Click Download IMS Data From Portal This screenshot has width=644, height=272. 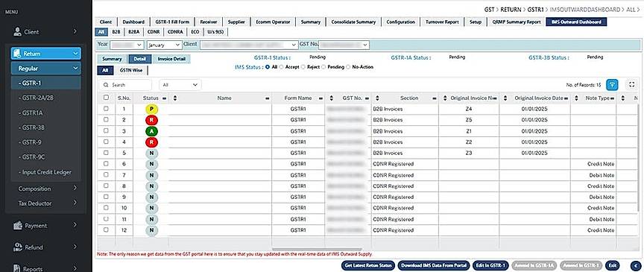pyautogui.click(x=434, y=265)
